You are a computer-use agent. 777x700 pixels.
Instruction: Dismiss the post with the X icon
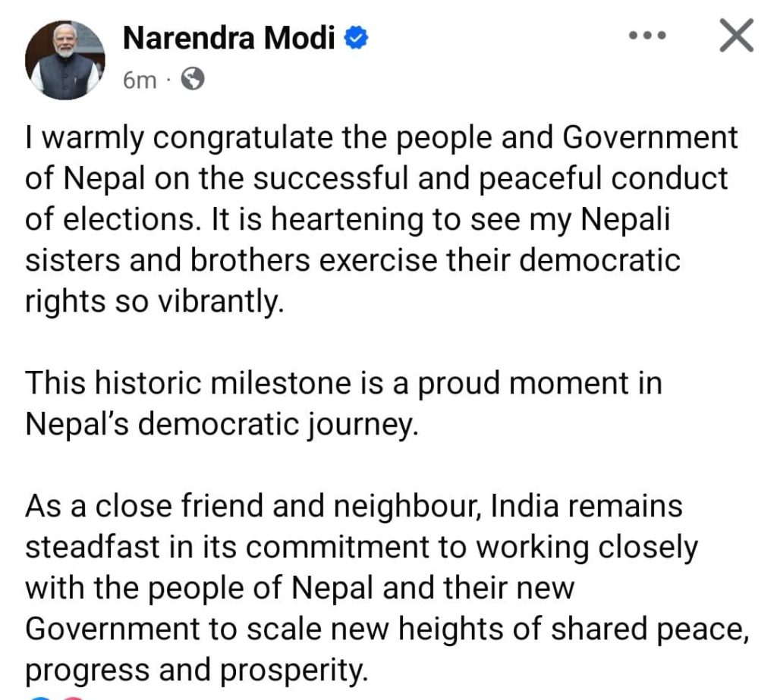click(x=735, y=36)
